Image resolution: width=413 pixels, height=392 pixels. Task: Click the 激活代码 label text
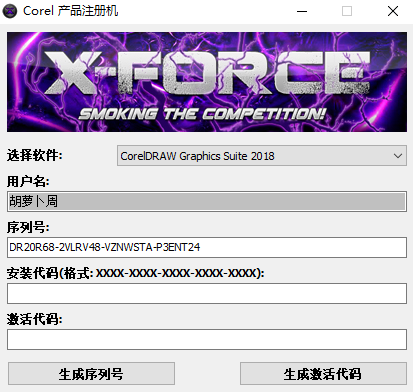pos(34,319)
